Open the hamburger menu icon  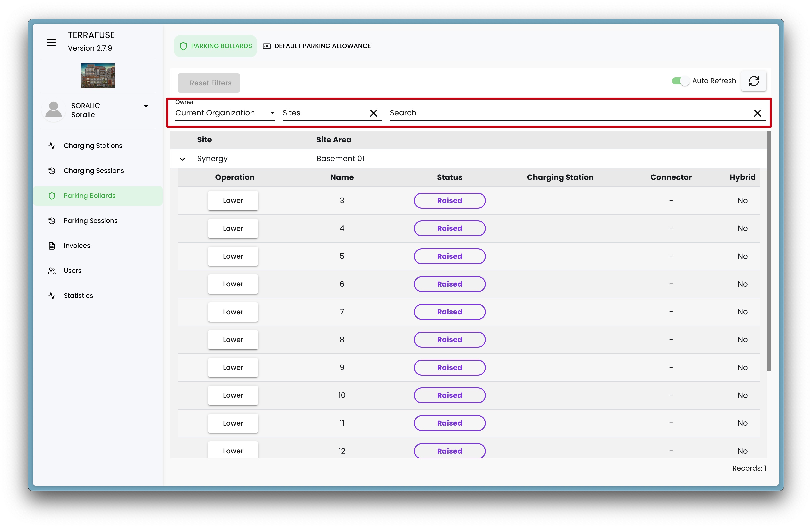pyautogui.click(x=51, y=42)
